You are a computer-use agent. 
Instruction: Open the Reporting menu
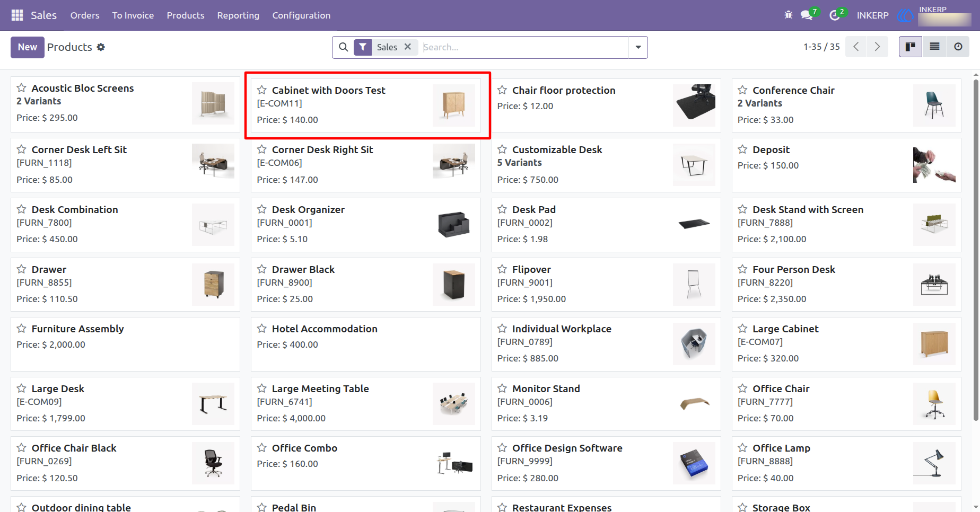tap(238, 15)
